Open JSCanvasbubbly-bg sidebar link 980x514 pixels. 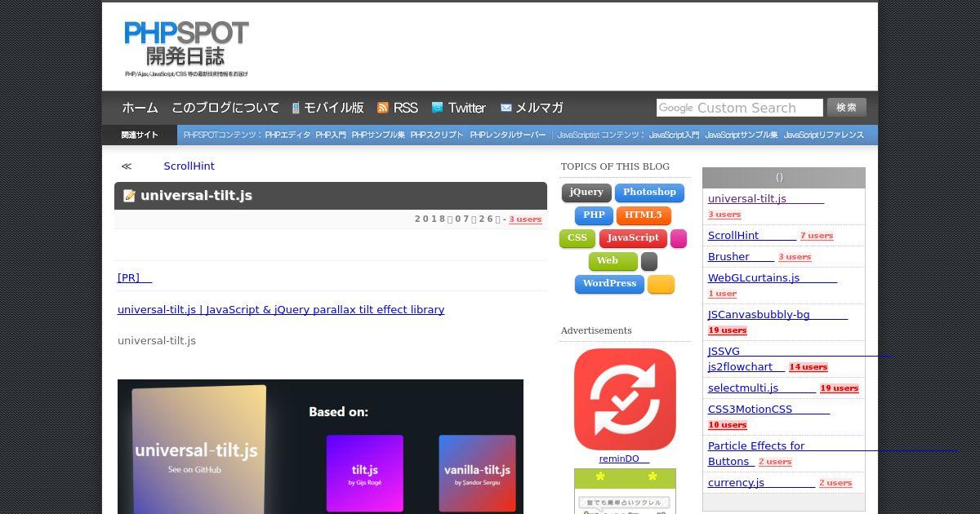[777, 314]
